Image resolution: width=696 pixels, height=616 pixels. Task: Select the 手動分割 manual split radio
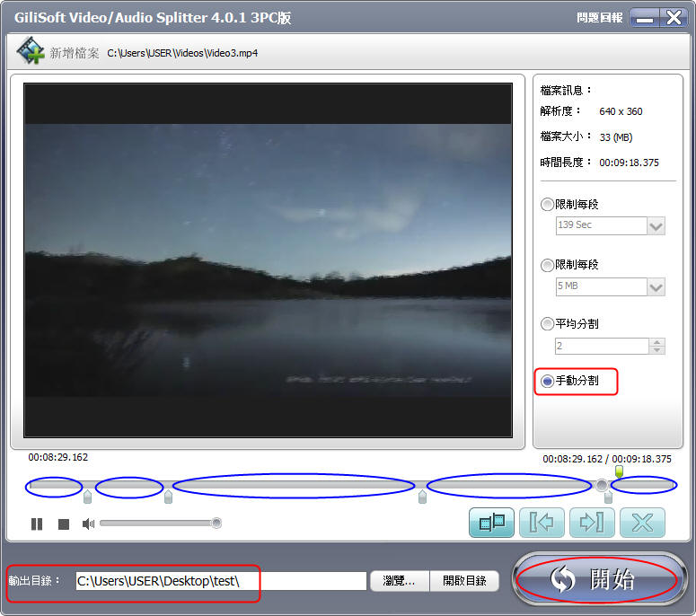547,381
